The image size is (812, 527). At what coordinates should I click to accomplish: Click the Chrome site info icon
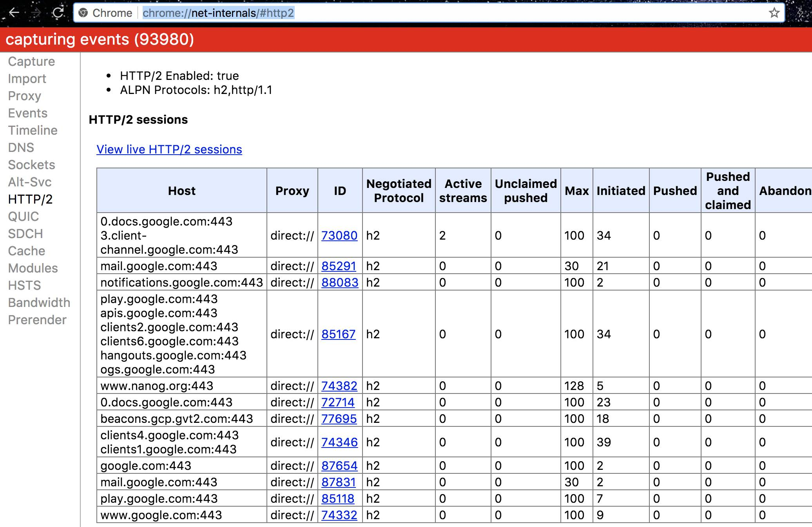(83, 13)
